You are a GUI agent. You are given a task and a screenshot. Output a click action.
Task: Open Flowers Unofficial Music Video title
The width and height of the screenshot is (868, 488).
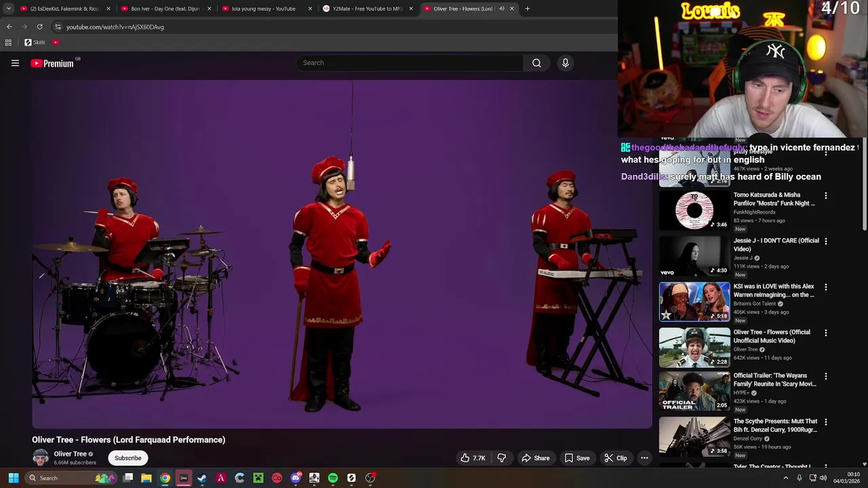772,336
